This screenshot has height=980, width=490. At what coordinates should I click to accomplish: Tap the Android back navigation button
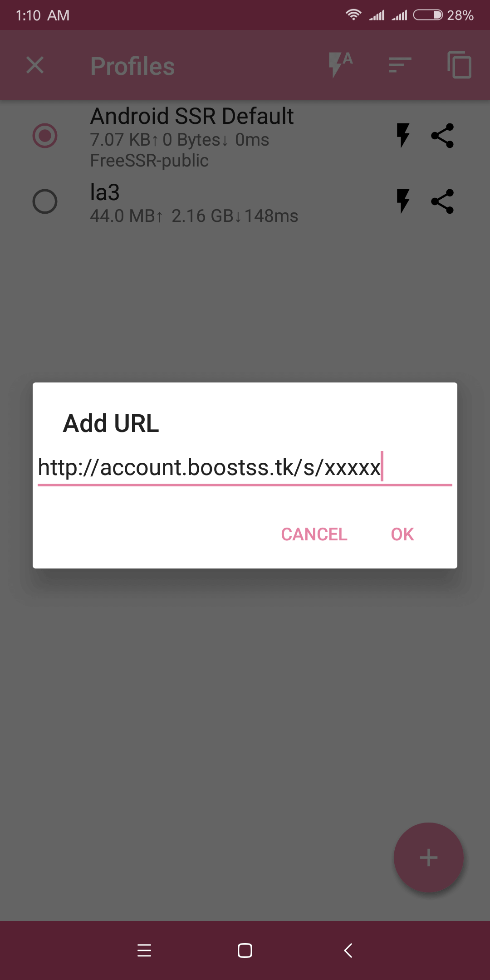[348, 950]
